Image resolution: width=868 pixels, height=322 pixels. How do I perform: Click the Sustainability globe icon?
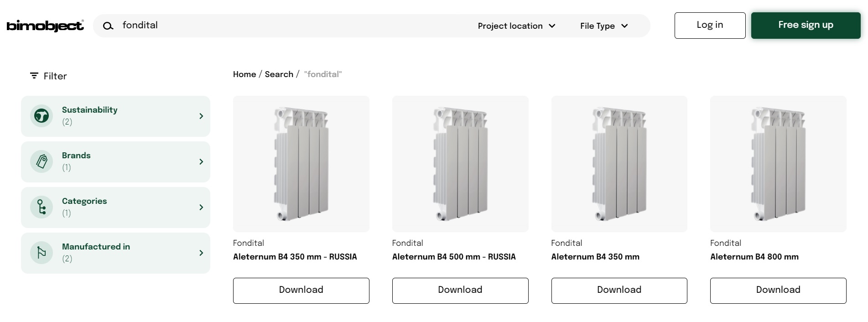pos(42,116)
